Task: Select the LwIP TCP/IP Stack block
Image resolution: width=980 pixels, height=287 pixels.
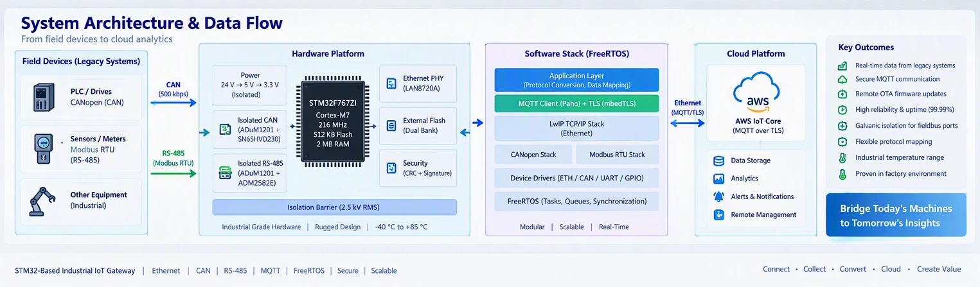Action: (x=576, y=128)
